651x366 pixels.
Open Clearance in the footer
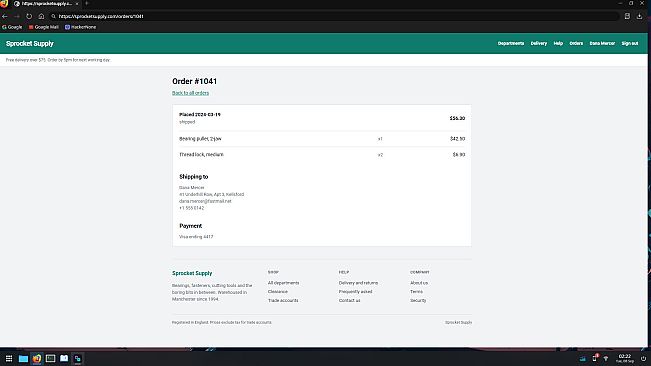[278, 292]
